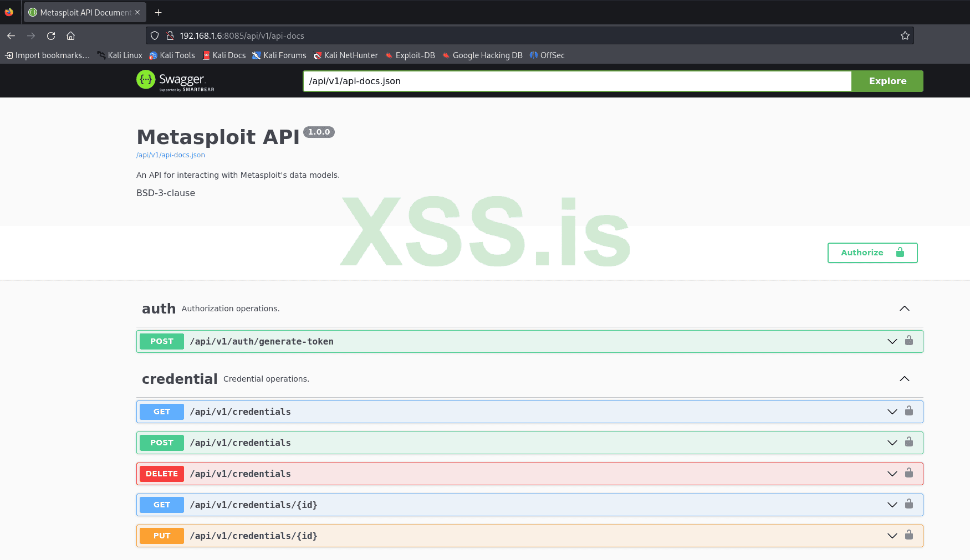
Task: Focus the browser address bar
Action: click(529, 36)
